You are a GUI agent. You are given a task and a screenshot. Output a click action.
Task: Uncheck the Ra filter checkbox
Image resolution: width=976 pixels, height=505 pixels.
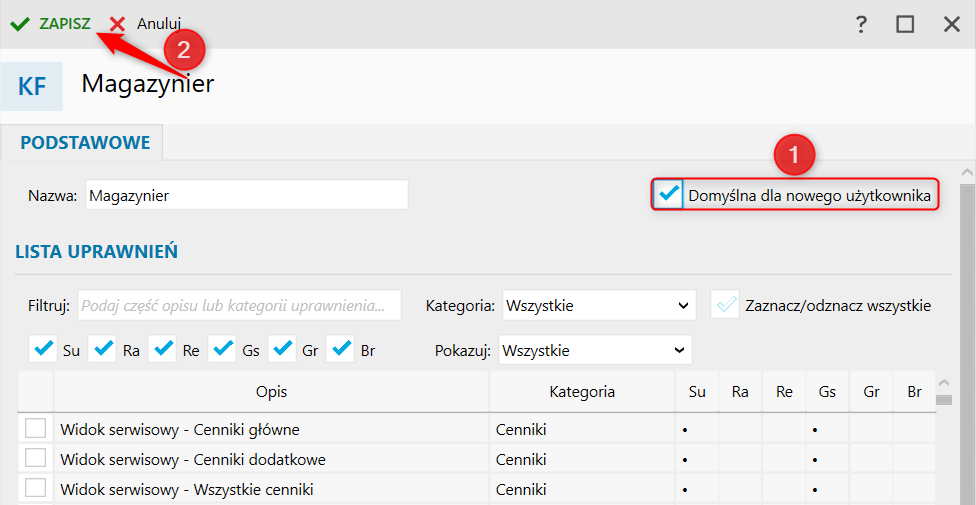point(103,349)
